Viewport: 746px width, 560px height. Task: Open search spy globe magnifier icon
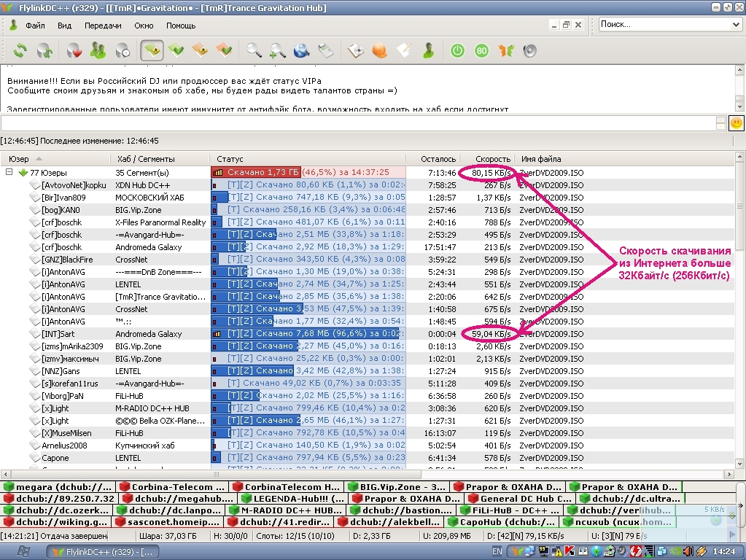(x=301, y=50)
